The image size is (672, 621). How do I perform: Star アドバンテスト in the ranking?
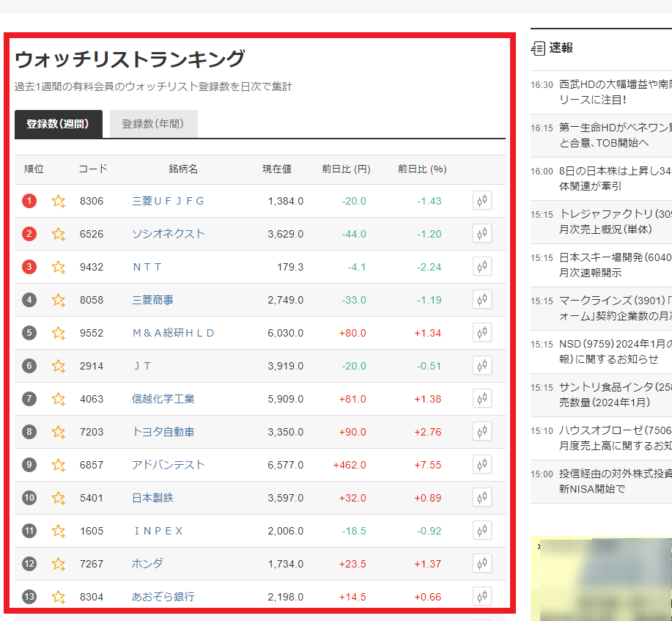59,465
